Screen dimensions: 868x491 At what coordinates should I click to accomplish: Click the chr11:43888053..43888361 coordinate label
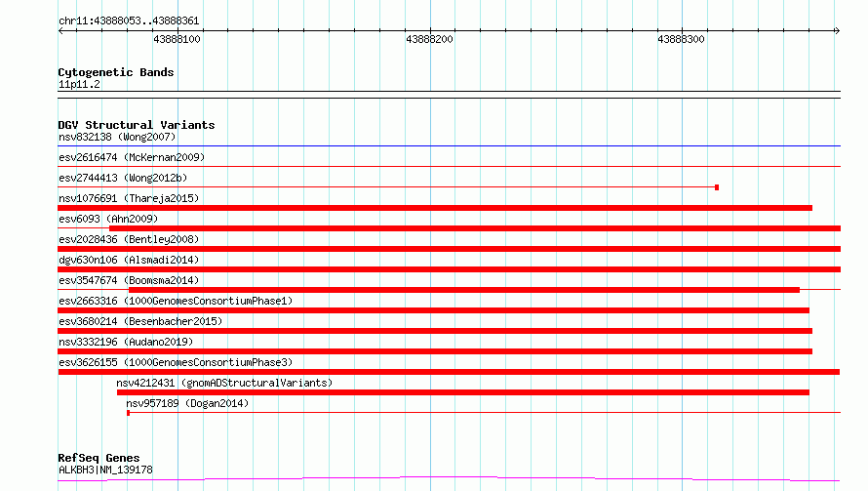click(129, 20)
